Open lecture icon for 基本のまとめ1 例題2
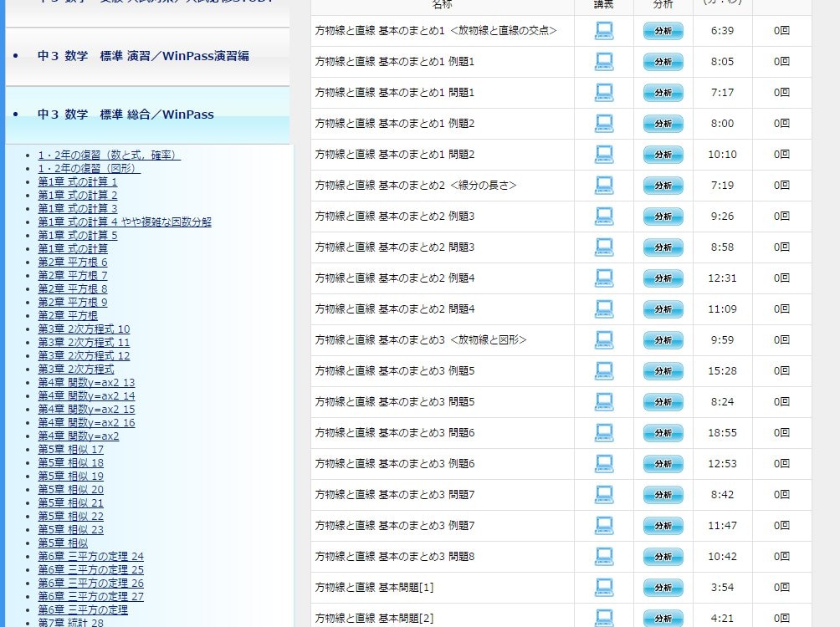This screenshot has height=627, width=840. 604,124
